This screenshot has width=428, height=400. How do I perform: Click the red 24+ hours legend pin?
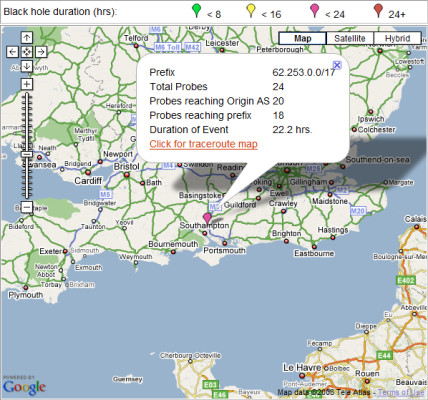coord(378,10)
